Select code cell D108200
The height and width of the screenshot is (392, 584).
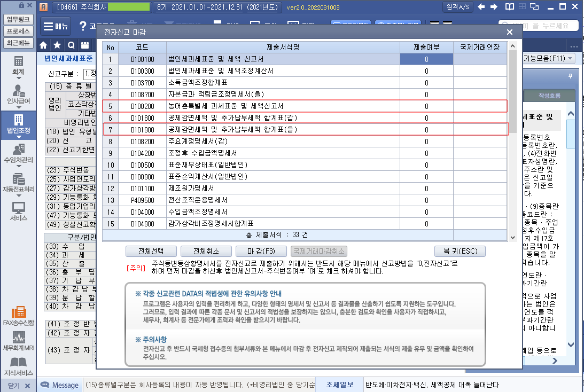coord(142,142)
